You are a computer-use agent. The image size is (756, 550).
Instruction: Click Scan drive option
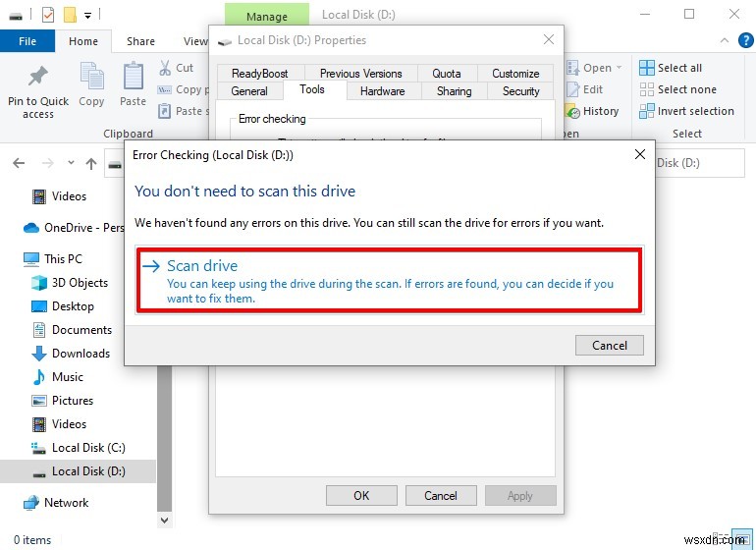pyautogui.click(x=389, y=280)
